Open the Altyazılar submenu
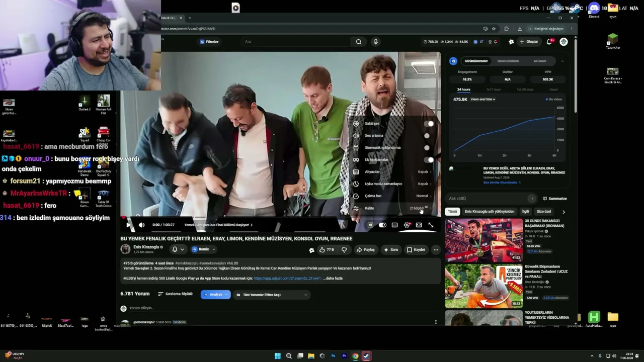 pyautogui.click(x=393, y=172)
